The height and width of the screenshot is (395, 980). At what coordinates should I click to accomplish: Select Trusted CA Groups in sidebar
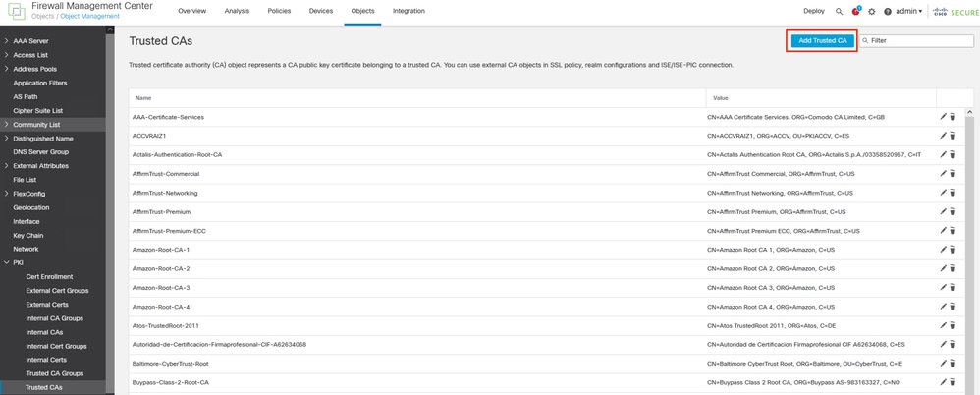click(54, 373)
